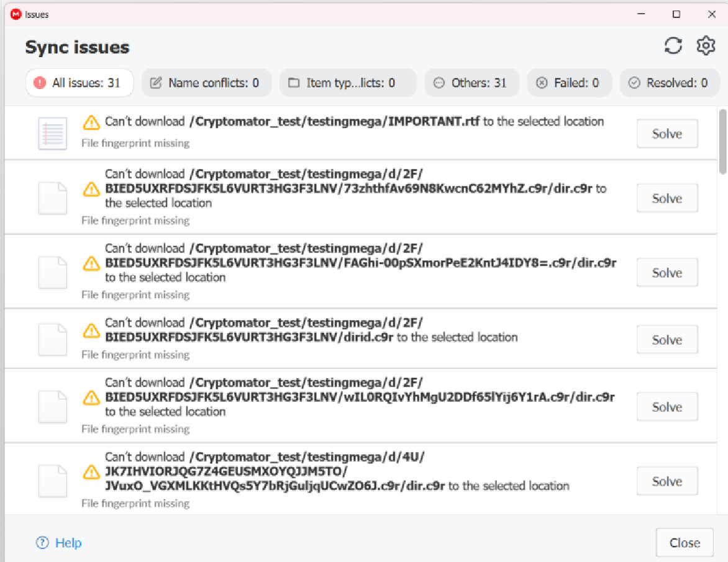Switch to the Failed: 0 tab
728x562 pixels.
pyautogui.click(x=569, y=83)
